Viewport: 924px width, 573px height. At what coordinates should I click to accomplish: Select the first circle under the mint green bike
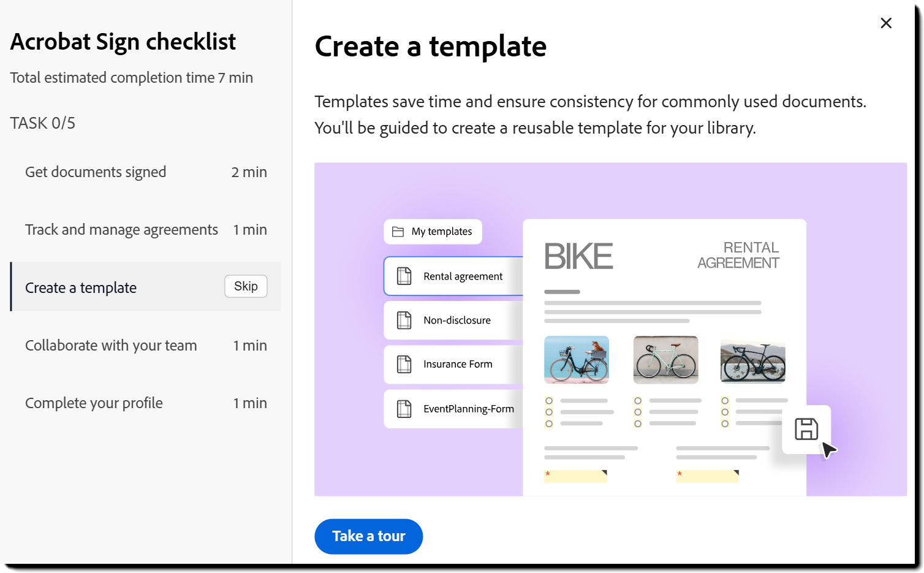637,400
